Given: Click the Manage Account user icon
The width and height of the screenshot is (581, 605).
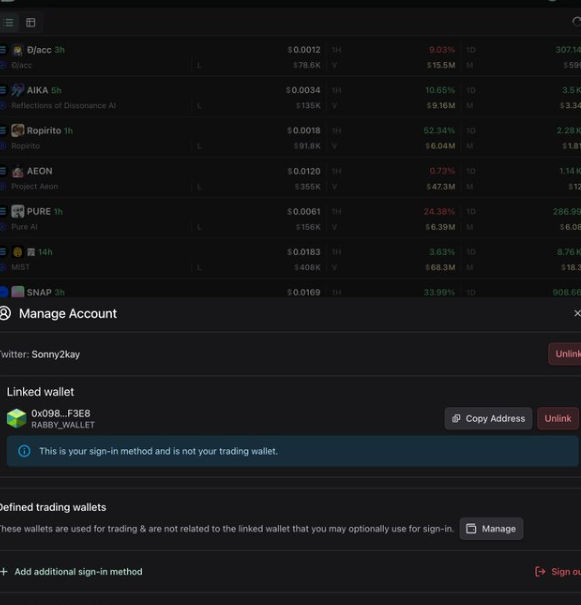Looking at the screenshot, I should (x=5, y=313).
